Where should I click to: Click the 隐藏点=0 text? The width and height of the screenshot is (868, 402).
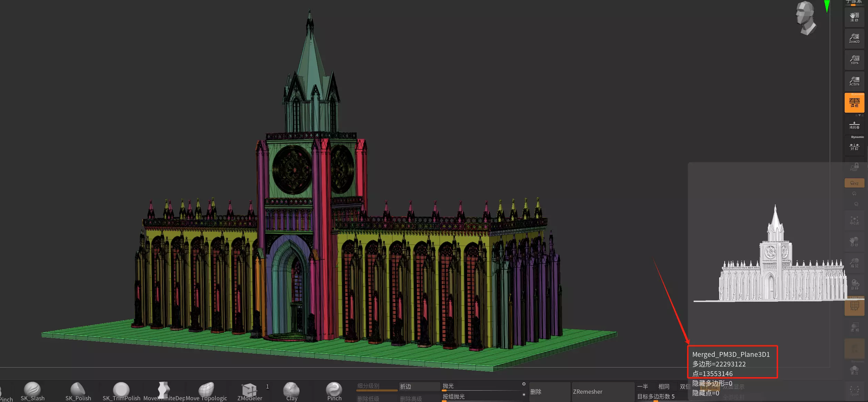705,393
